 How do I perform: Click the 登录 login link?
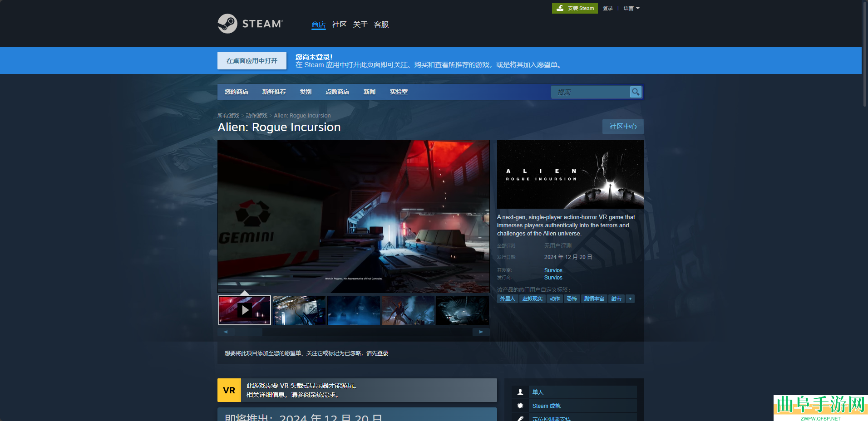[608, 8]
